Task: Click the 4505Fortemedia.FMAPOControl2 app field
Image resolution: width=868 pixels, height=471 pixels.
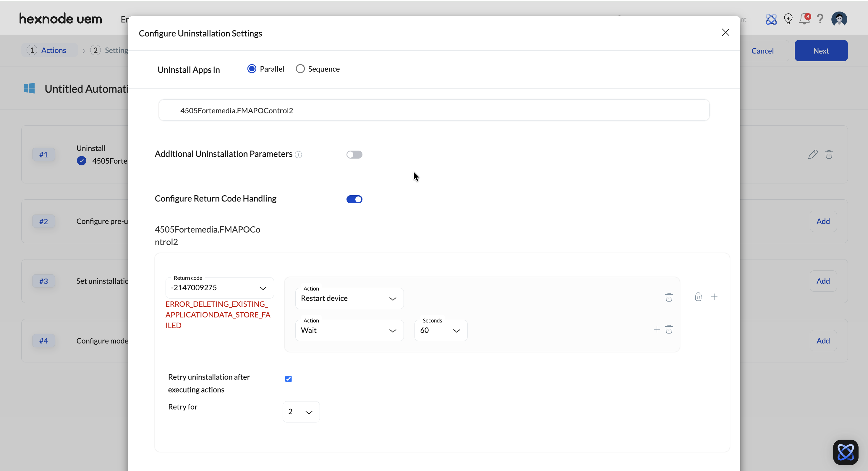Action: point(433,110)
